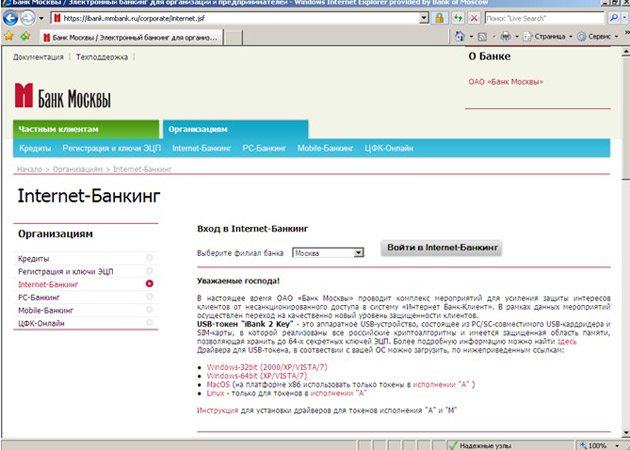Click the Live Search input box
Image resolution: width=630 pixels, height=450 pixels.
click(x=544, y=18)
